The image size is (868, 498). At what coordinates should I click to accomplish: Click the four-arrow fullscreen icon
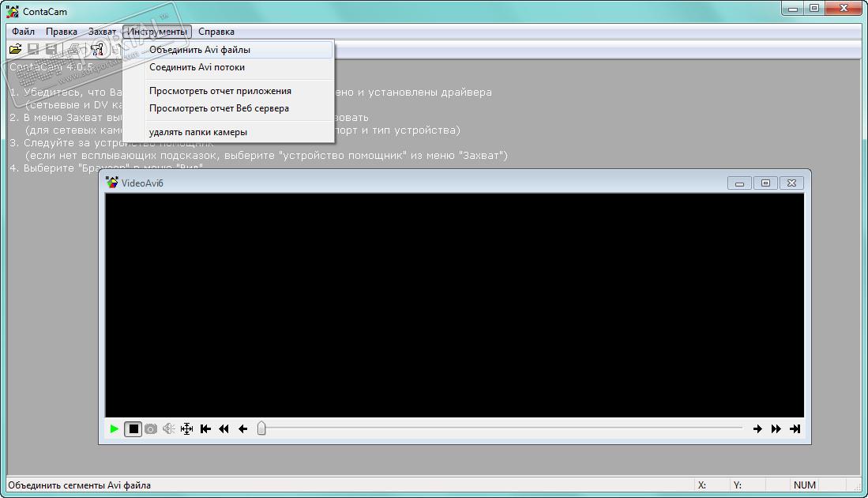click(187, 428)
